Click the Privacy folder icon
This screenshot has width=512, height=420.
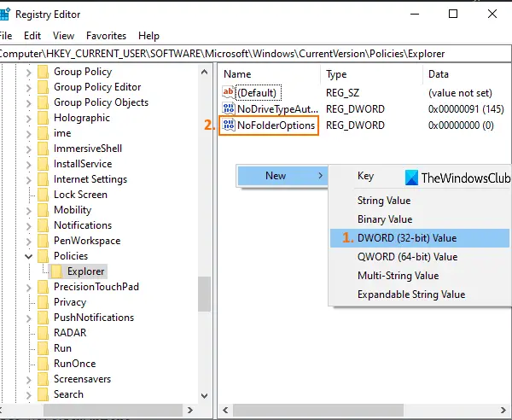44,302
